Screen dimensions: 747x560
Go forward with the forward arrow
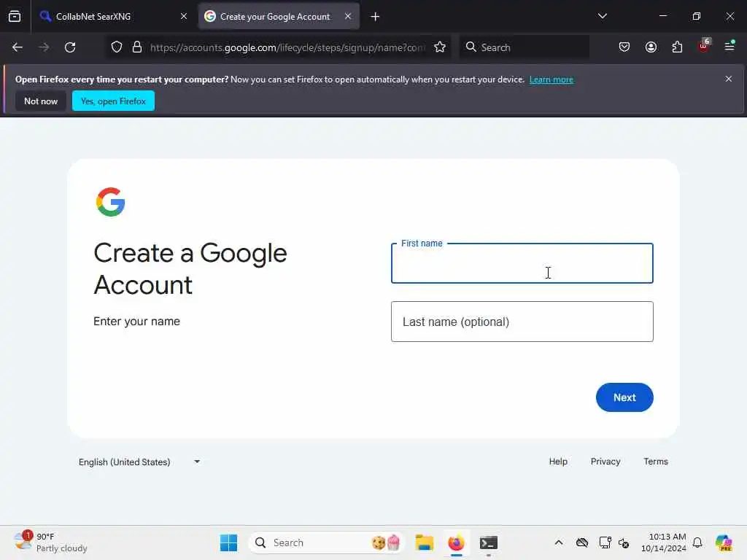pos(44,47)
